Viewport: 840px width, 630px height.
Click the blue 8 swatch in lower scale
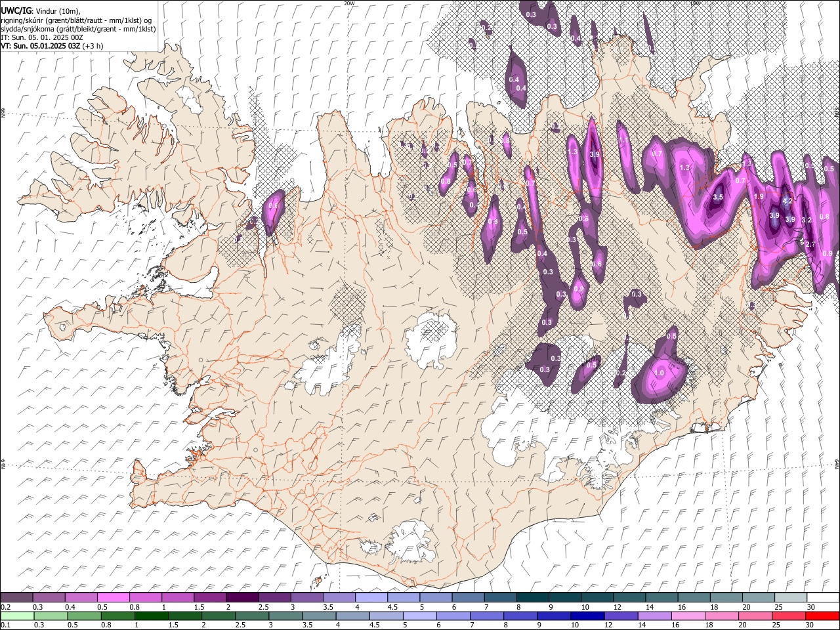click(x=520, y=616)
